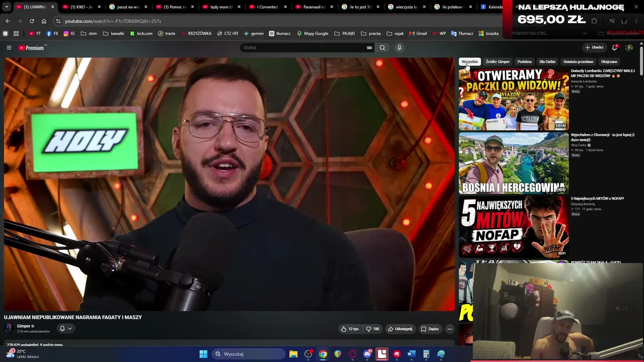Viewport: 644px width, 362px height.
Task: Open the weather widget showing 25°C
Action: click(23, 354)
